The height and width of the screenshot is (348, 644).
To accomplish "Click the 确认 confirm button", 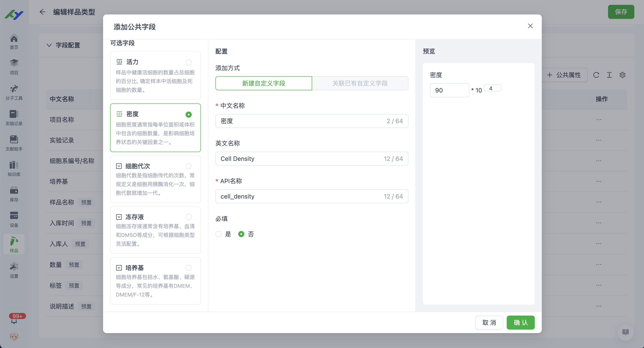I will pos(520,323).
